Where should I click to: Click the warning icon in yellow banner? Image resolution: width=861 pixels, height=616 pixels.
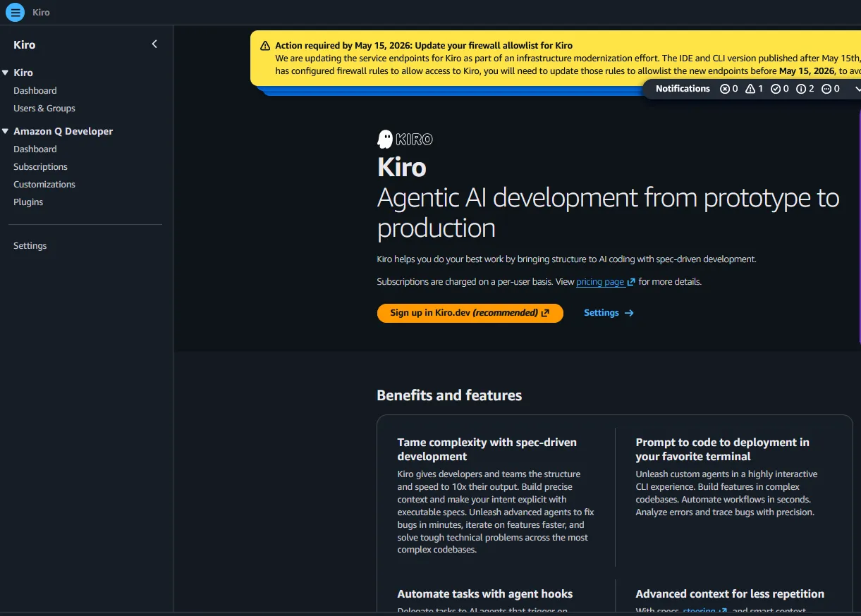click(x=265, y=46)
